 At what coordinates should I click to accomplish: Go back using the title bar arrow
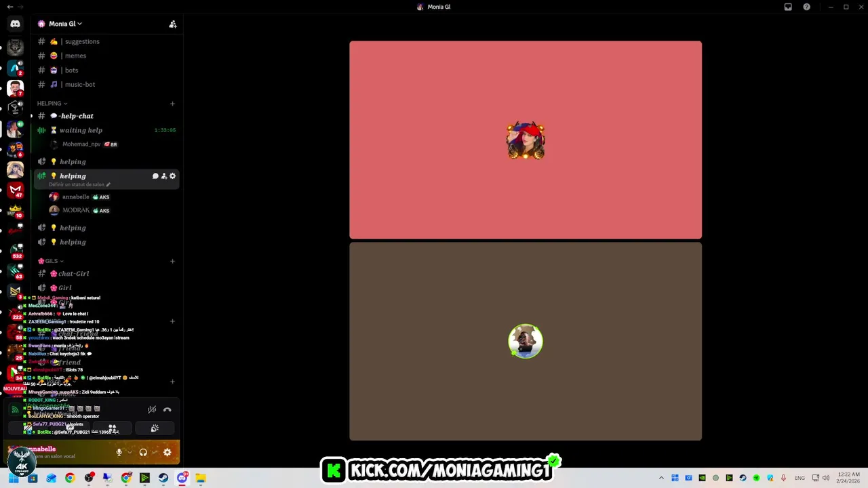click(x=9, y=7)
